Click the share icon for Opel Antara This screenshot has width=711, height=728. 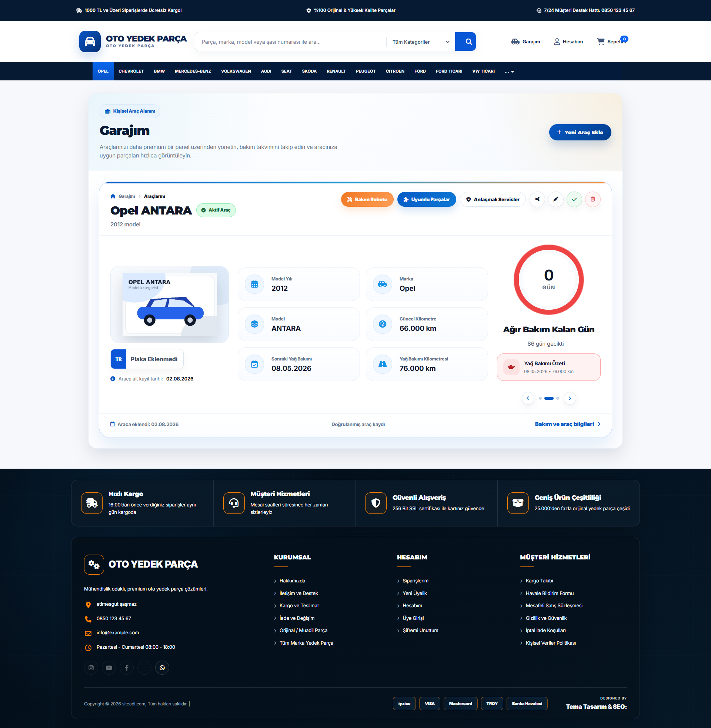(537, 199)
